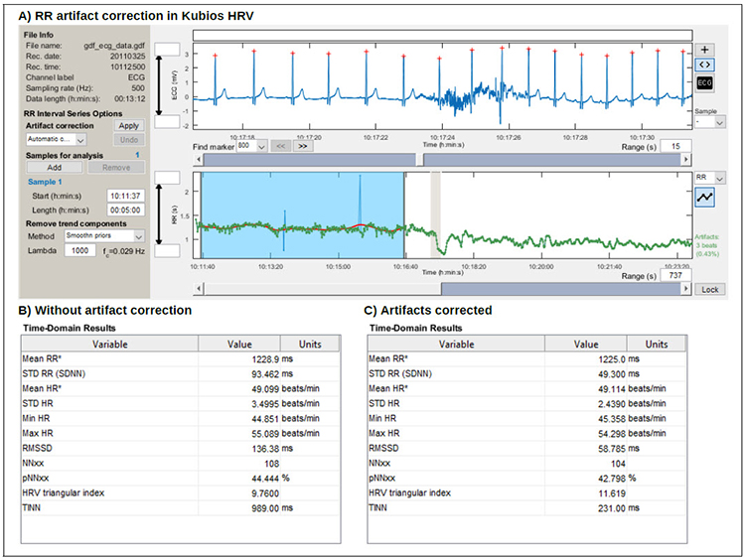
Task: Click the Undo artifact correction button
Action: [129, 140]
